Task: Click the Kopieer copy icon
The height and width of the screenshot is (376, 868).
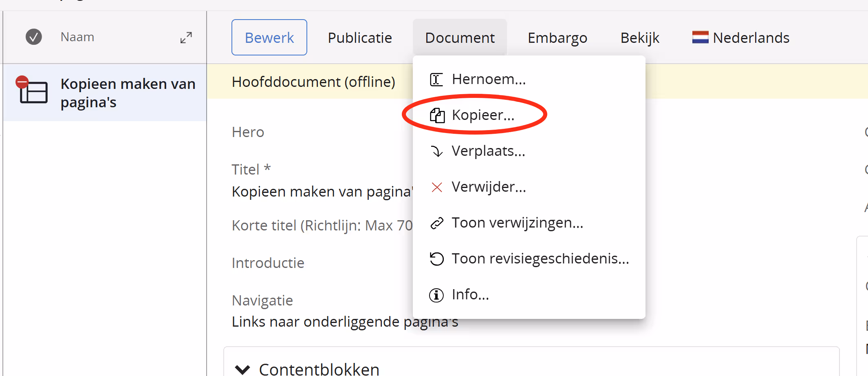Action: tap(437, 115)
